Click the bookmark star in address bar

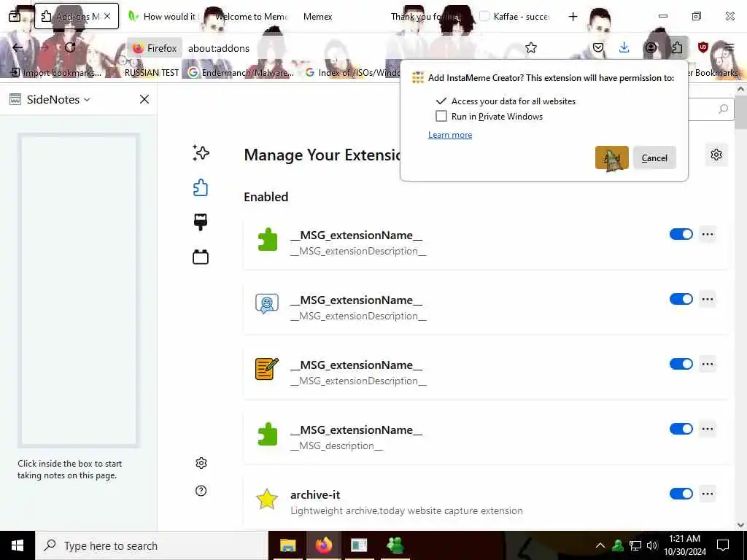pyautogui.click(x=531, y=47)
